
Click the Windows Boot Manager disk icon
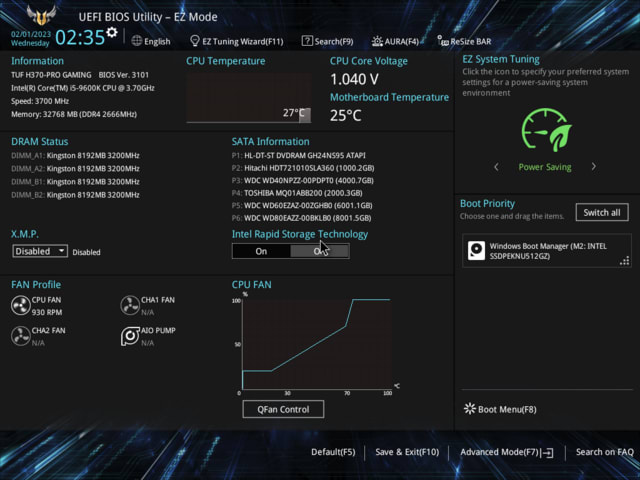[476, 251]
